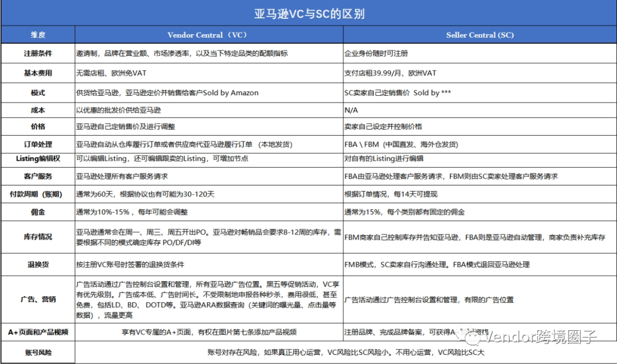Select the Seller Central (SC) column header
This screenshot has height=364, width=617.
coord(480,34)
